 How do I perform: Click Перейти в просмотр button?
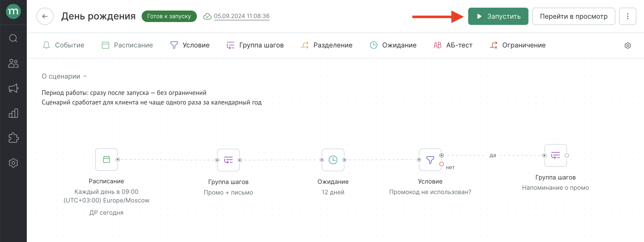coord(573,16)
